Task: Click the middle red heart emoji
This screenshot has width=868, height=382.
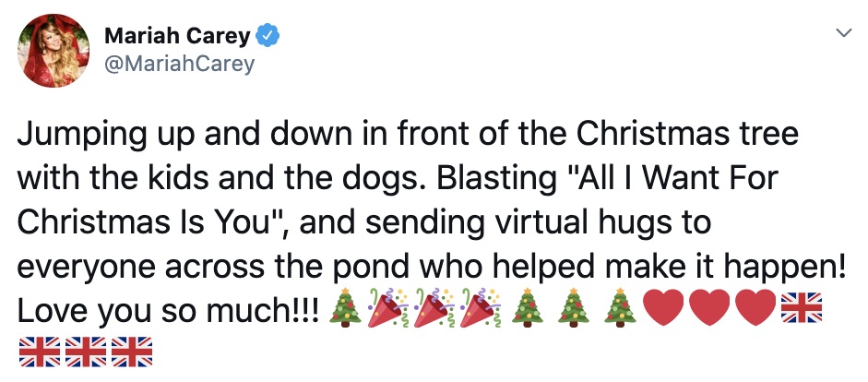Action: point(710,308)
